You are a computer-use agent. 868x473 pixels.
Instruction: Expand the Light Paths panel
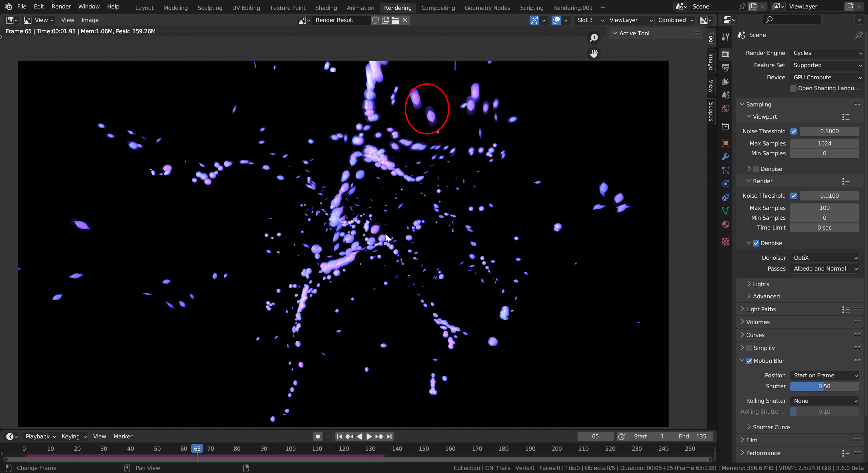pyautogui.click(x=761, y=309)
